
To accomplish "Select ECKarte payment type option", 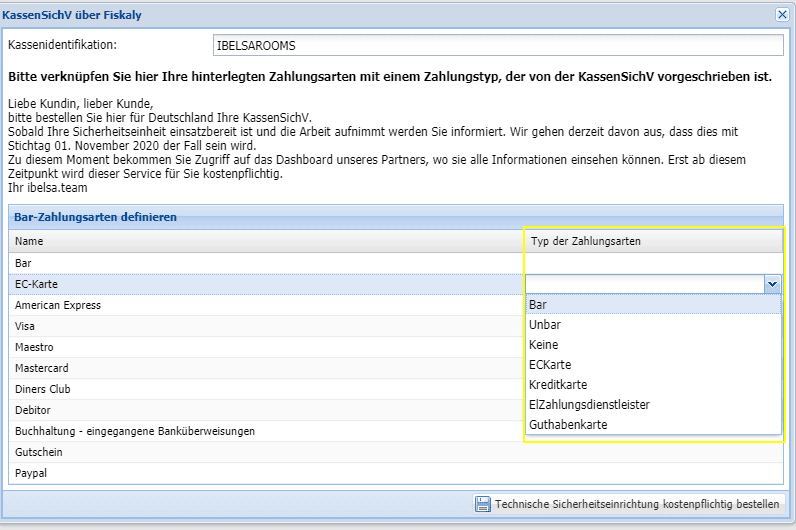I will (x=550, y=365).
